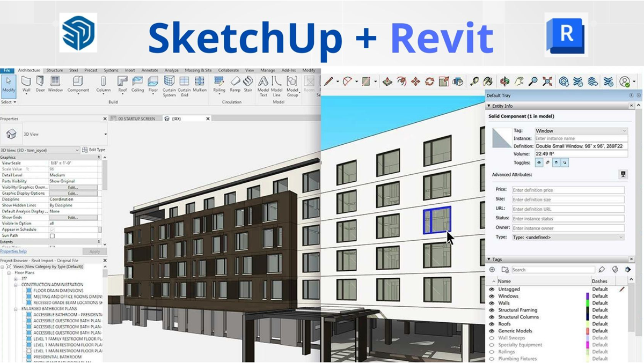Image resolution: width=644 pixels, height=363 pixels.
Task: Open the Structure ribbon tab
Action: coord(54,70)
